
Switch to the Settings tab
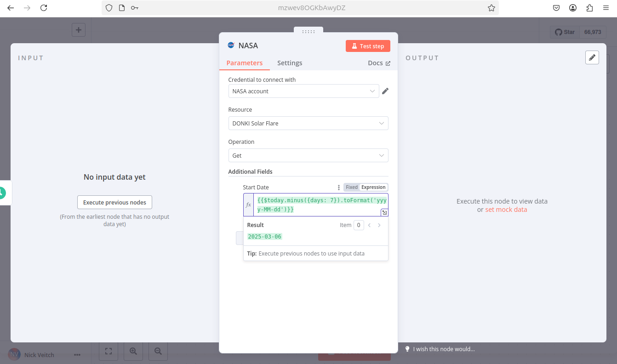tap(290, 63)
